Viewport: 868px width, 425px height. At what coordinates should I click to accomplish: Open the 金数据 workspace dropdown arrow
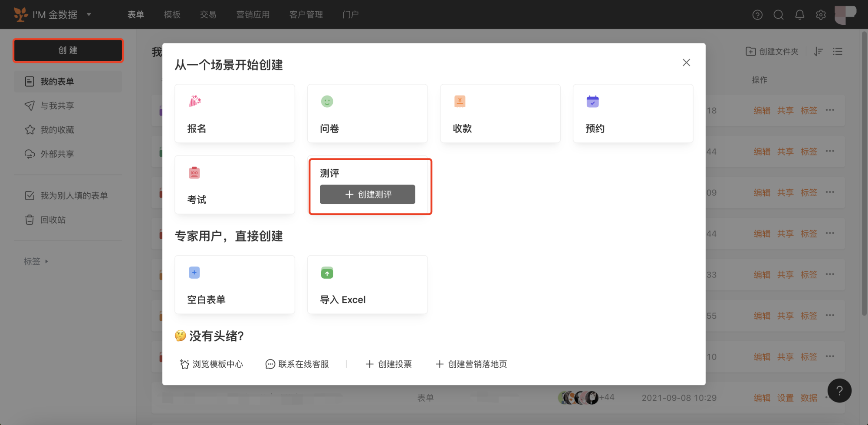click(x=89, y=14)
